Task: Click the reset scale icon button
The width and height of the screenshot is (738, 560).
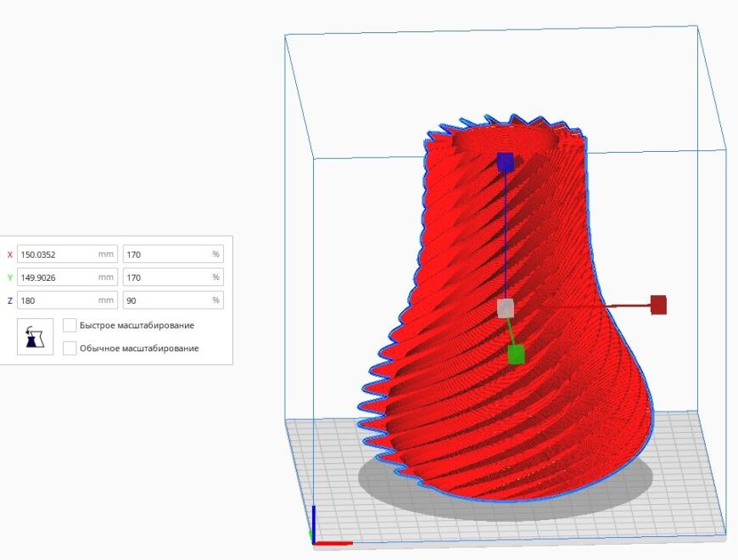Action: (36, 337)
